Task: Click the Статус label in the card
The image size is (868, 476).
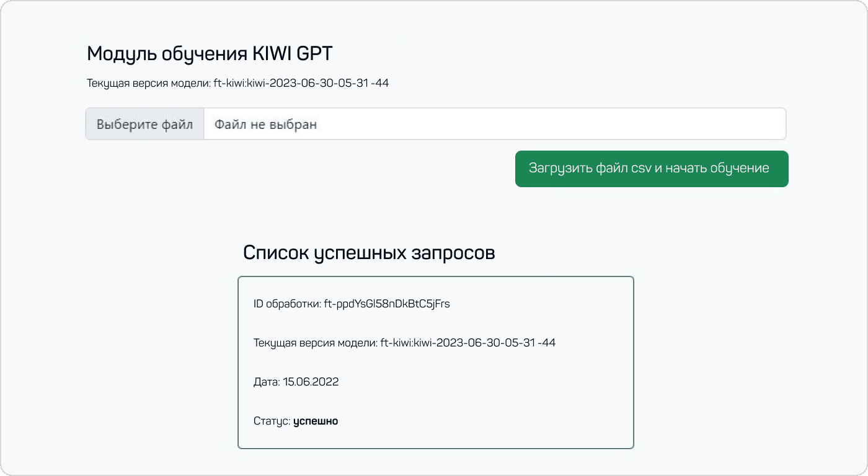Action: tap(272, 421)
